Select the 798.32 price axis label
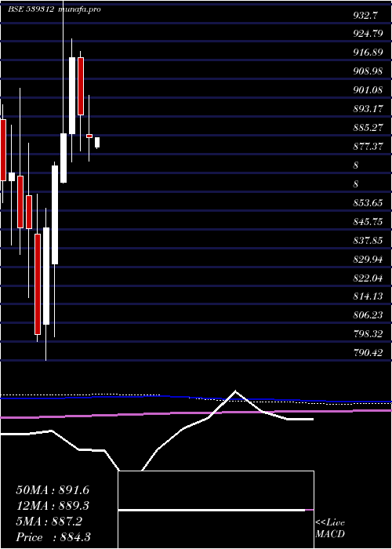Screen dimensions: 392x549 tap(368, 334)
